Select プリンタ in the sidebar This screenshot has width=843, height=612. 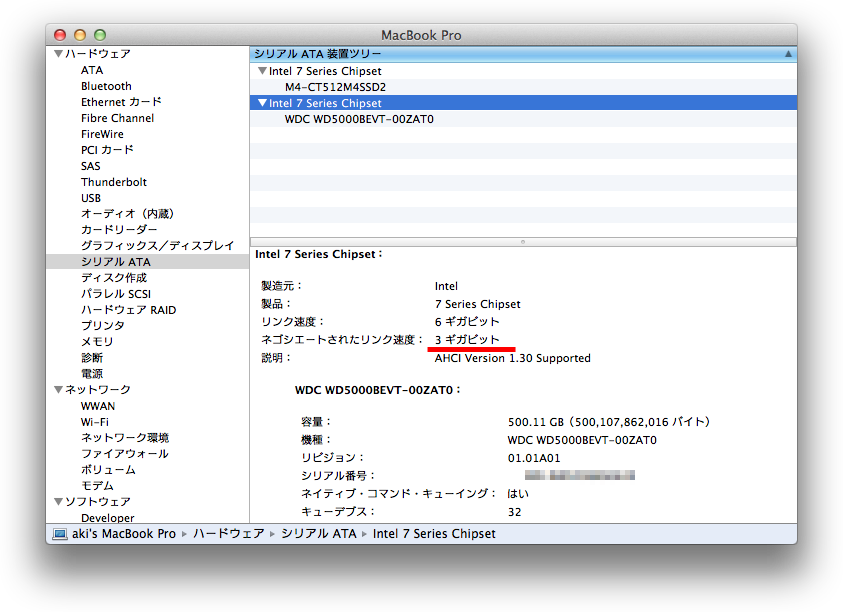click(x=103, y=325)
